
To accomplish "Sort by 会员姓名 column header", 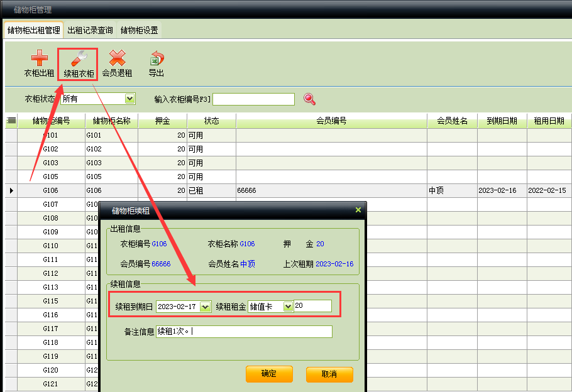I will tap(453, 121).
